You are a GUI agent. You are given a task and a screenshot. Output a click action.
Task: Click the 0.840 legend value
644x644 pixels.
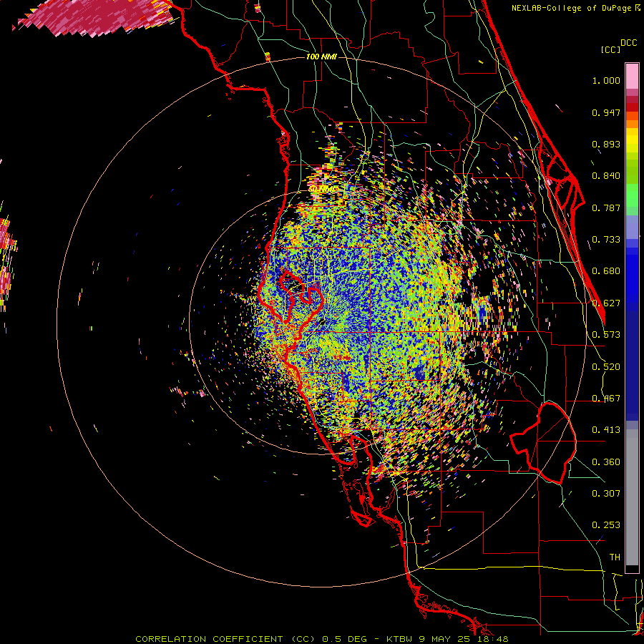click(606, 176)
